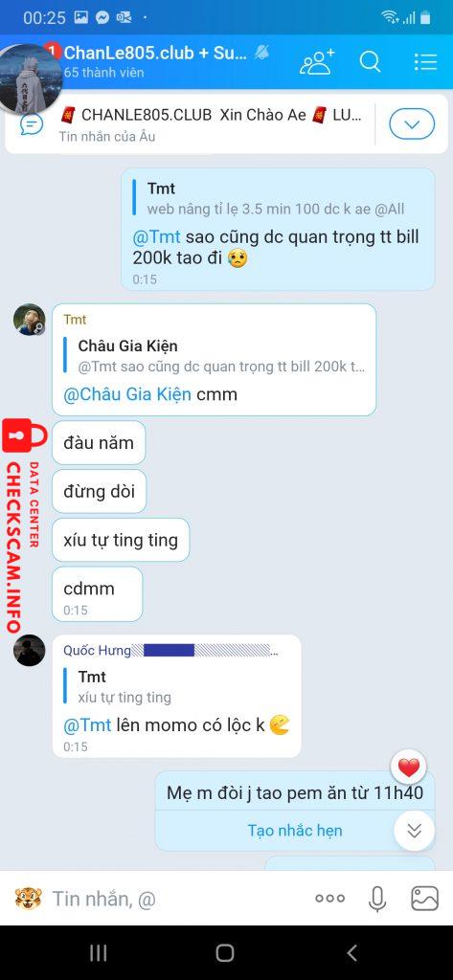Viewport: 453px width, 980px height.
Task: Tap the muted notification bell icon
Action: (x=261, y=53)
